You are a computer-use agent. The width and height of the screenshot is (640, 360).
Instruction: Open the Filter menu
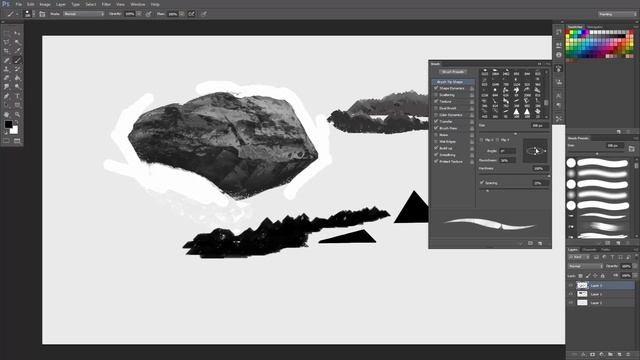point(106,4)
